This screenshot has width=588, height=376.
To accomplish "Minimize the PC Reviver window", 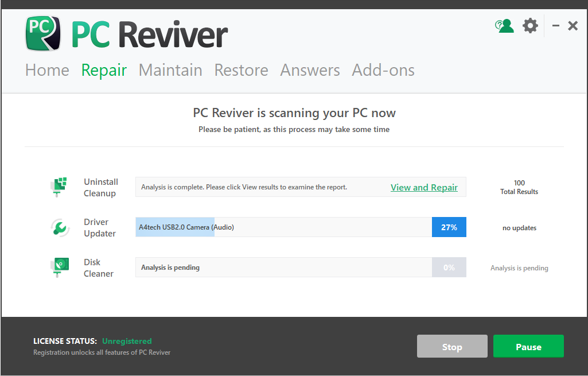I will (555, 26).
